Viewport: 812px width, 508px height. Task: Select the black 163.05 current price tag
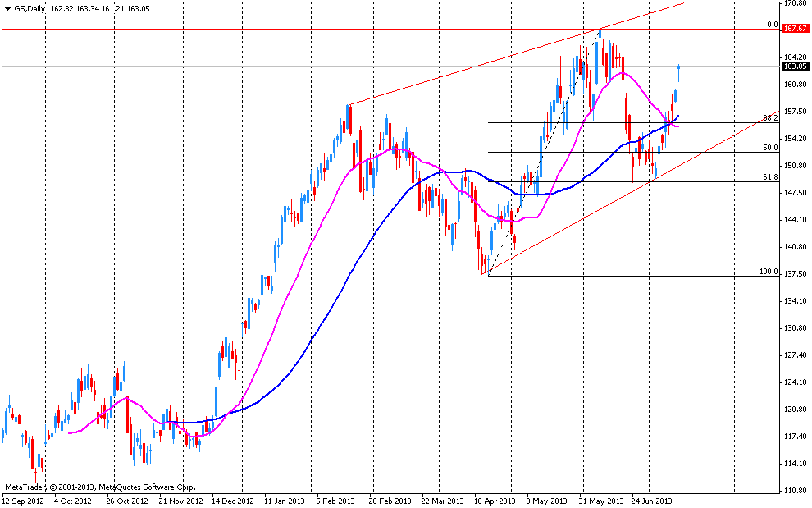[796, 66]
